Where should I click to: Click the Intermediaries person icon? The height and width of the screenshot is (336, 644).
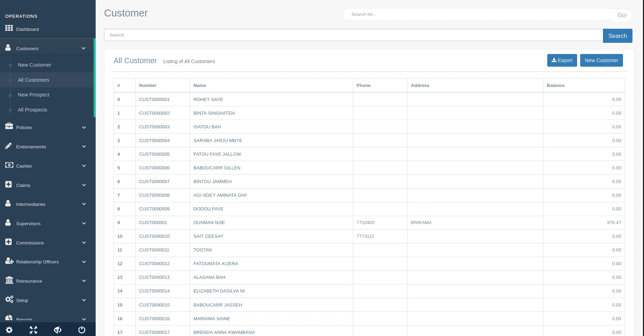coord(8,203)
